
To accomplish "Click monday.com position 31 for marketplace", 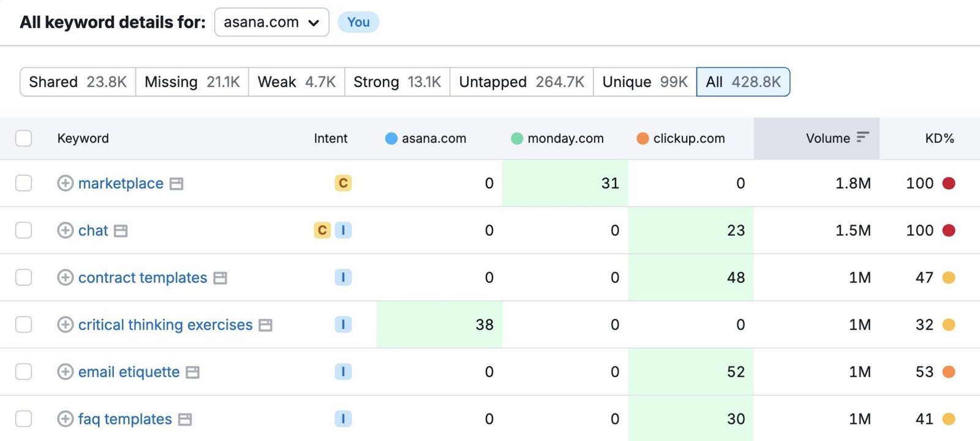I will coord(610,183).
